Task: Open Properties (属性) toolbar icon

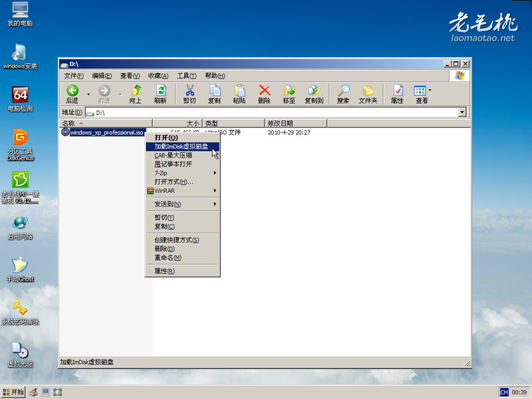Action: tap(397, 94)
